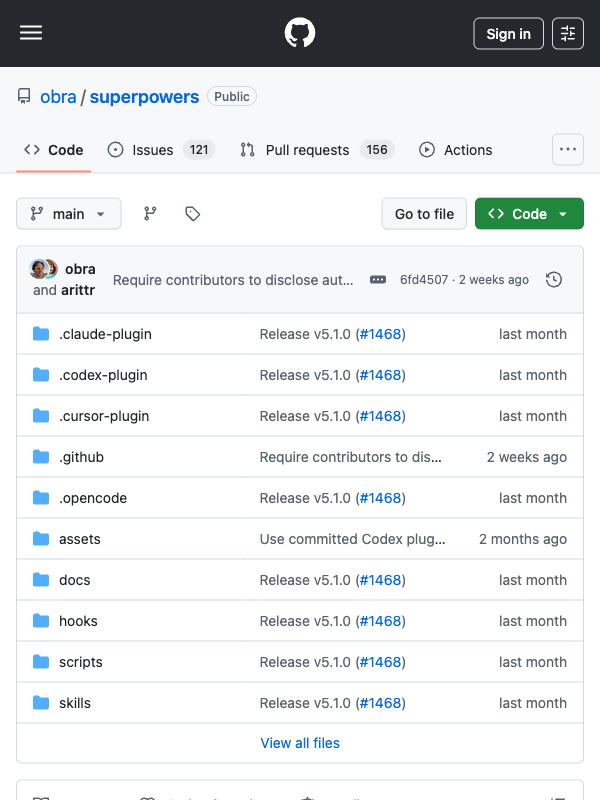This screenshot has height=800, width=600.
Task: Open the hooks folder
Action: point(78,621)
